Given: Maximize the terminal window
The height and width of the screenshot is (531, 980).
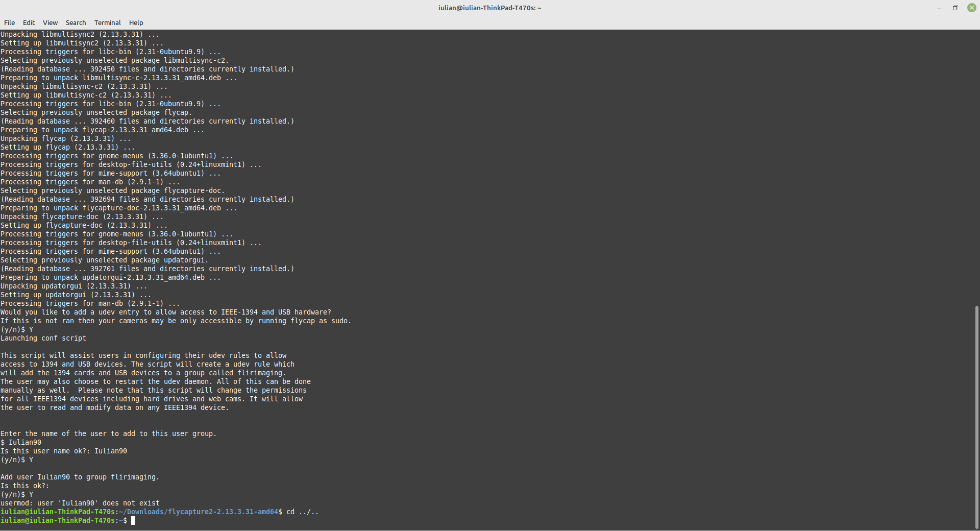Looking at the screenshot, I should pyautogui.click(x=955, y=8).
